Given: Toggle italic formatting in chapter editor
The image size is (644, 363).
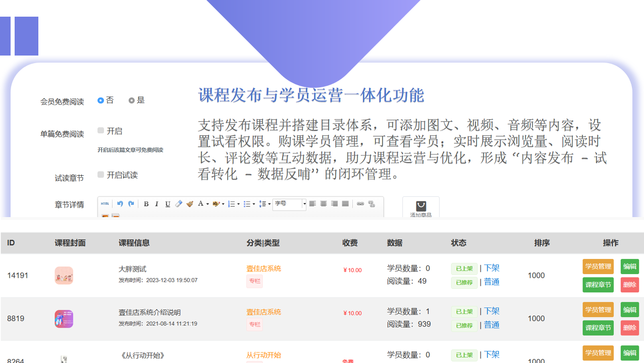Looking at the screenshot, I should (157, 204).
